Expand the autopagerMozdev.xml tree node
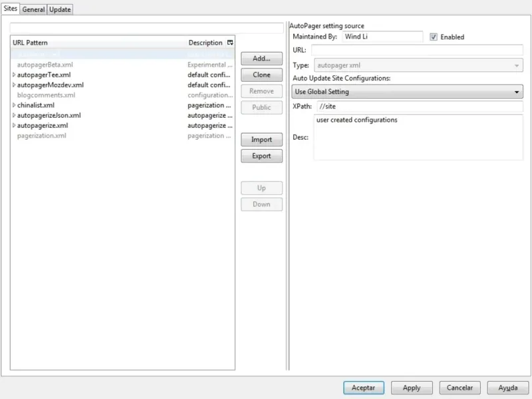Screen dimensions: 532x399 [x=14, y=85]
